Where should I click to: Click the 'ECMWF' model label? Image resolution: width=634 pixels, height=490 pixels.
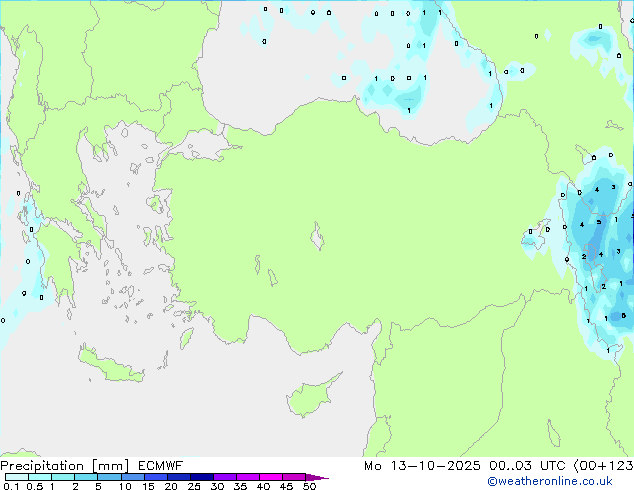[x=161, y=466]
